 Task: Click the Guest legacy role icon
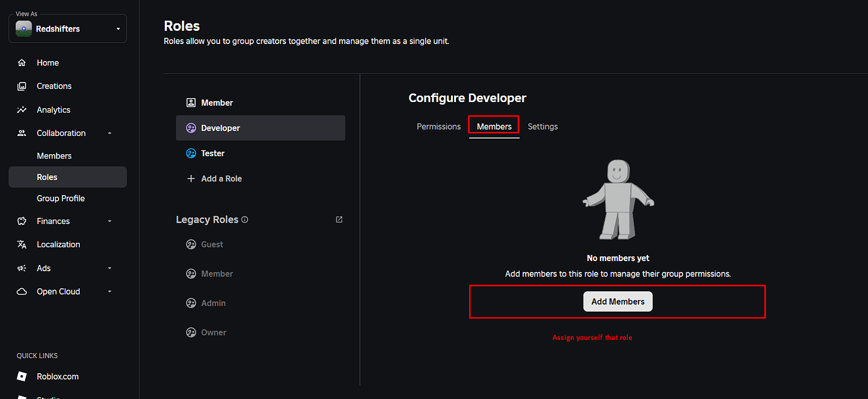(x=191, y=244)
